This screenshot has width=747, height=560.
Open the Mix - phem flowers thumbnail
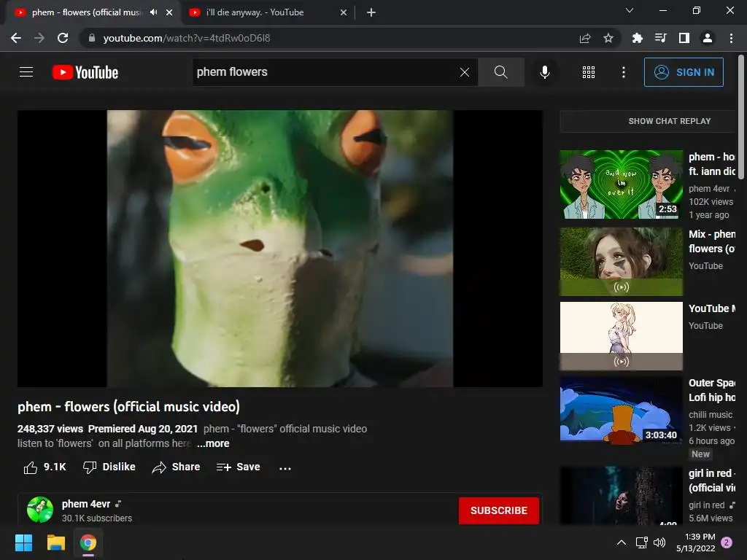tap(622, 262)
